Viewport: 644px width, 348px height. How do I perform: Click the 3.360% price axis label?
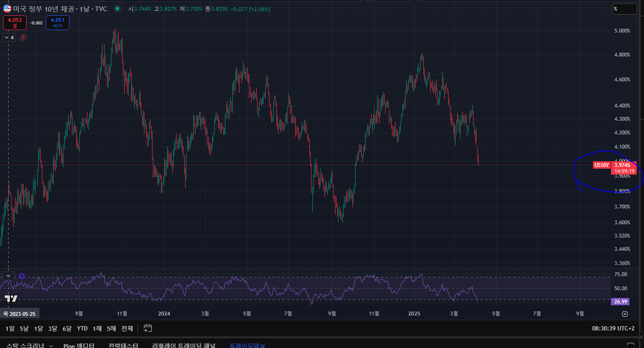[x=622, y=263]
